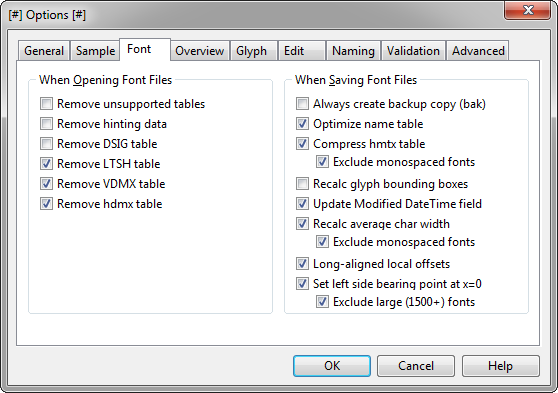Tick Remove DSIG table checkbox
Image resolution: width=558 pixels, height=393 pixels.
46,144
